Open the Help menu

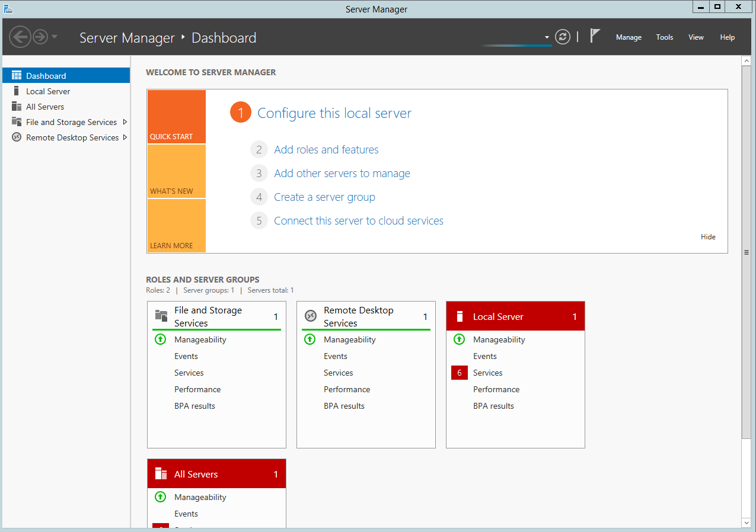pyautogui.click(x=728, y=37)
